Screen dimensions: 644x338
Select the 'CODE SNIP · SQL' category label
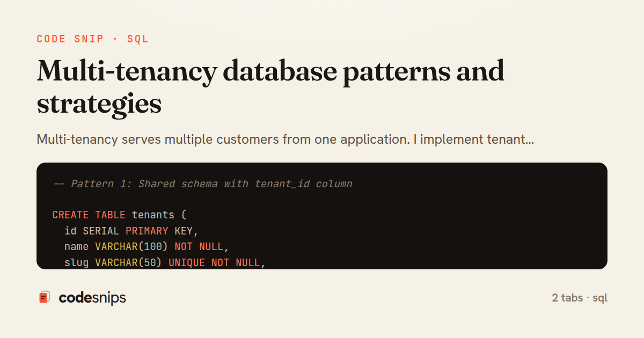[x=93, y=39]
